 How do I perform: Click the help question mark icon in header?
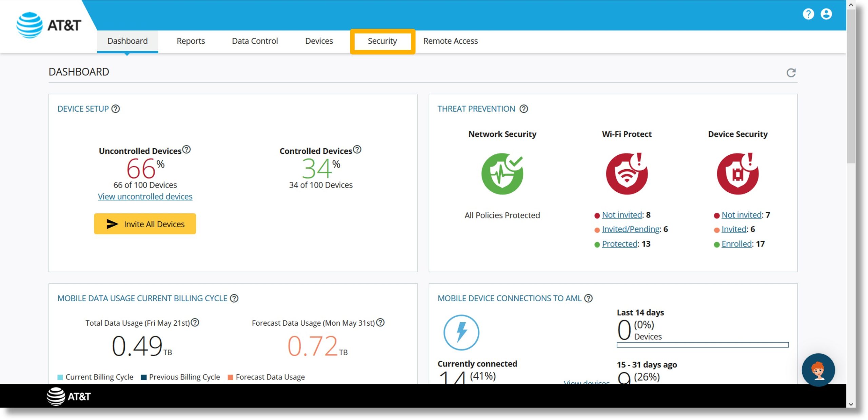point(808,14)
